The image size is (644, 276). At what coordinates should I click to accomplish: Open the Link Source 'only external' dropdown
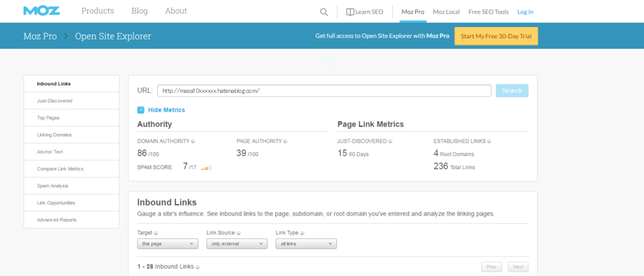[236, 244]
